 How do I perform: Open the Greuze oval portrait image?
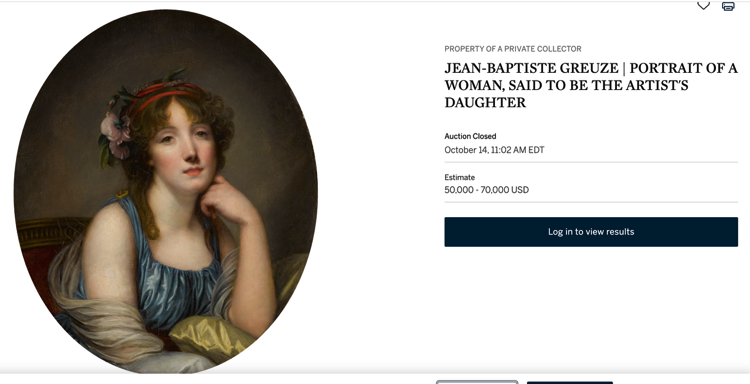[165, 191]
